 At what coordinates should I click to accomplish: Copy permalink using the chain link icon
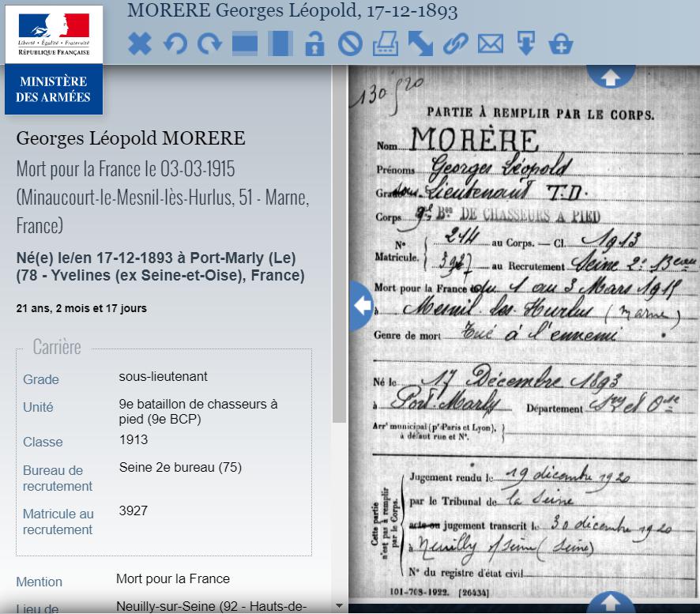click(x=455, y=43)
